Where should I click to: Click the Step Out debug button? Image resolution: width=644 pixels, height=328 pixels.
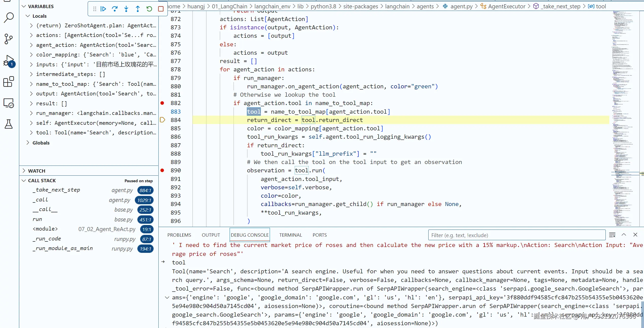click(138, 9)
